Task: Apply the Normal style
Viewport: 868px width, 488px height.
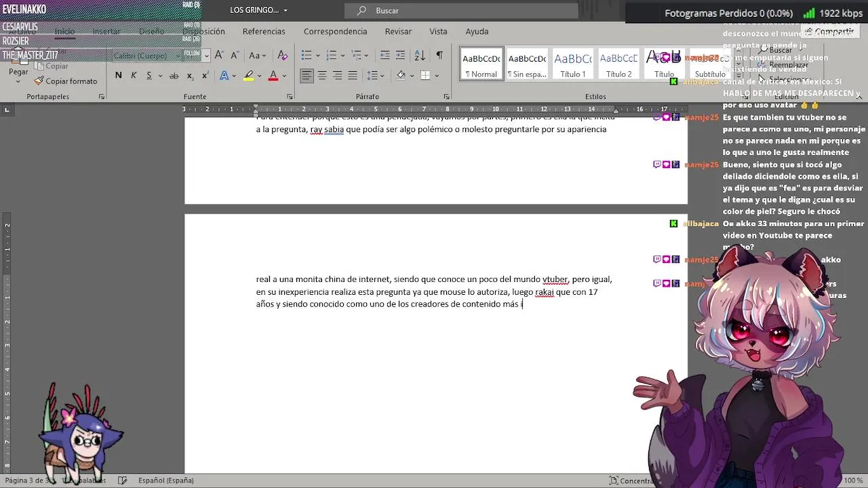Action: click(x=481, y=64)
